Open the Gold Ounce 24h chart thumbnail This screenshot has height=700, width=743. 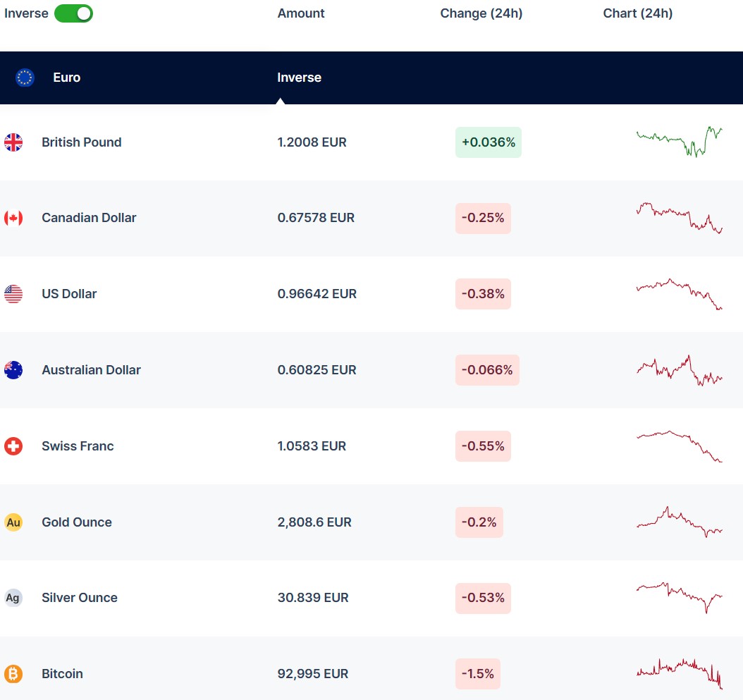(x=679, y=522)
